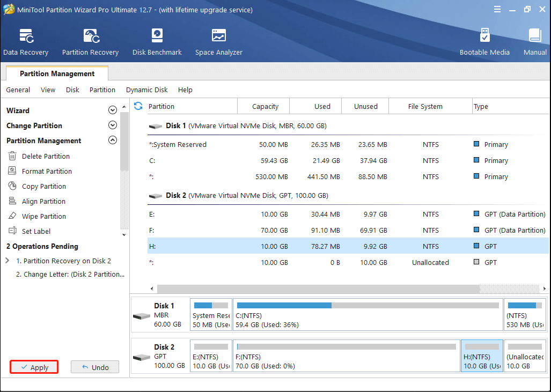
Task: Select the C:(NTFS) block in Disk 1 map
Action: tap(368, 314)
